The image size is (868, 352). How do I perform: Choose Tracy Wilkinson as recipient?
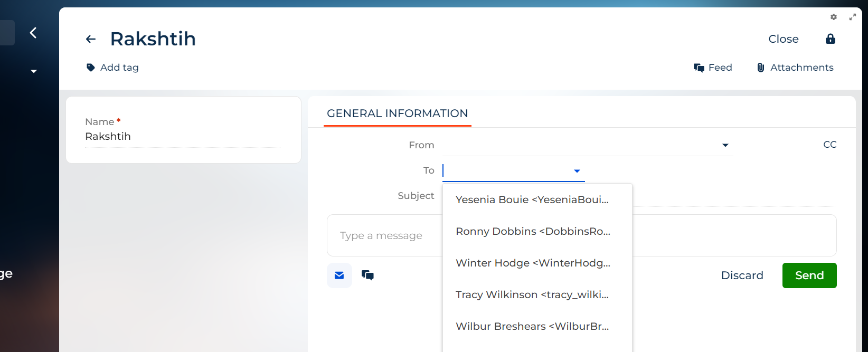537,294
